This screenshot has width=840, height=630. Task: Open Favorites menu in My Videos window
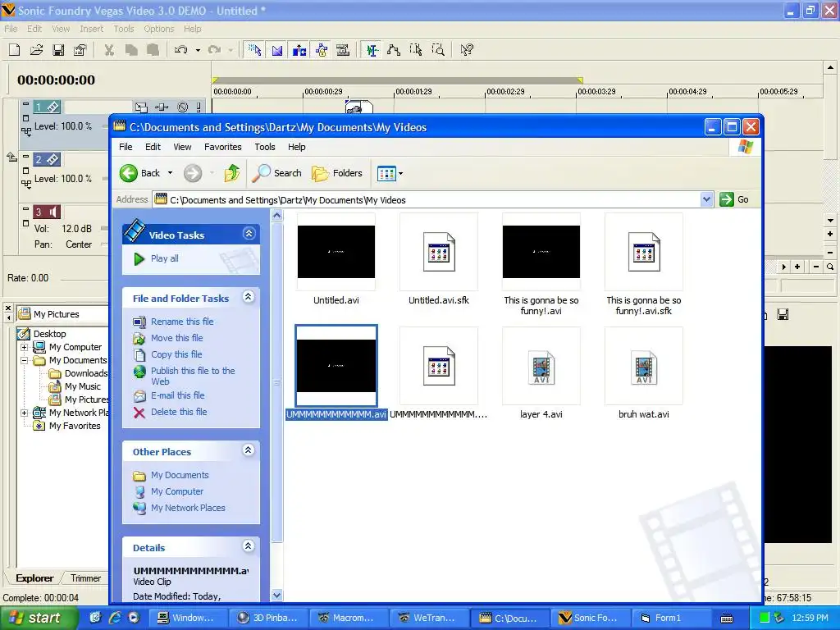tap(223, 147)
